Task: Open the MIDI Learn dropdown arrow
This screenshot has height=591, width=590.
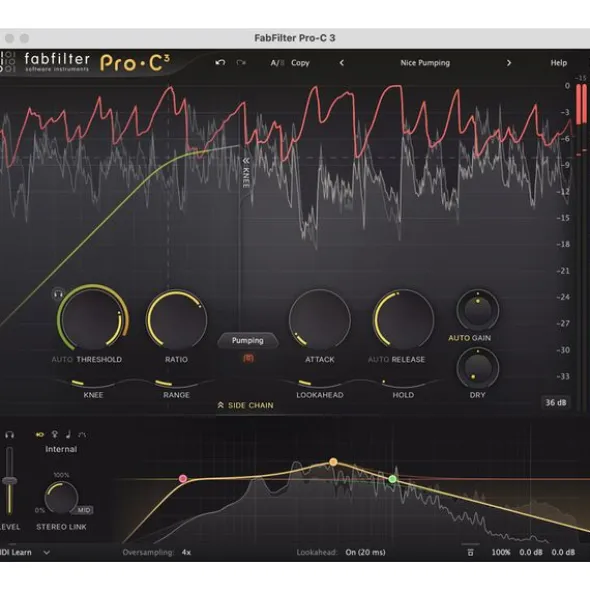Action: click(x=46, y=553)
